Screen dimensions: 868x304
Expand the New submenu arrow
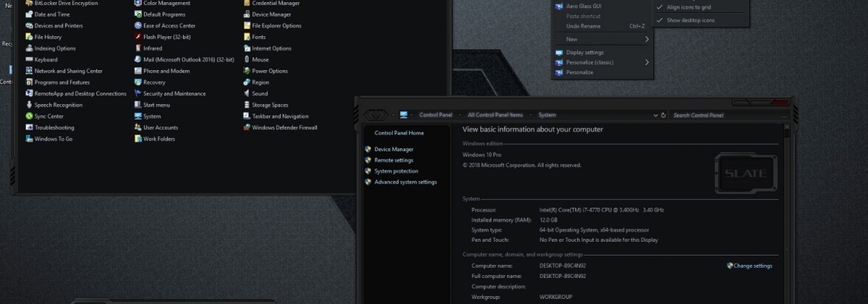point(647,39)
